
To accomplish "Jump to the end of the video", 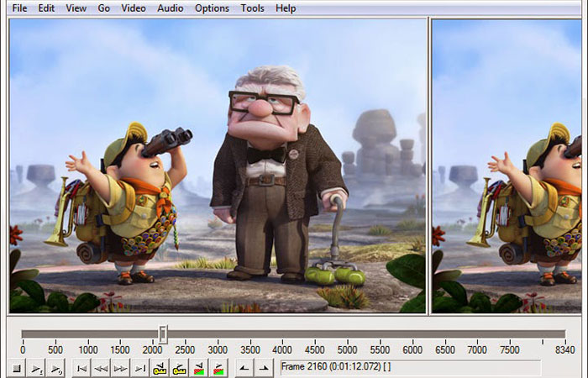I will [x=140, y=368].
